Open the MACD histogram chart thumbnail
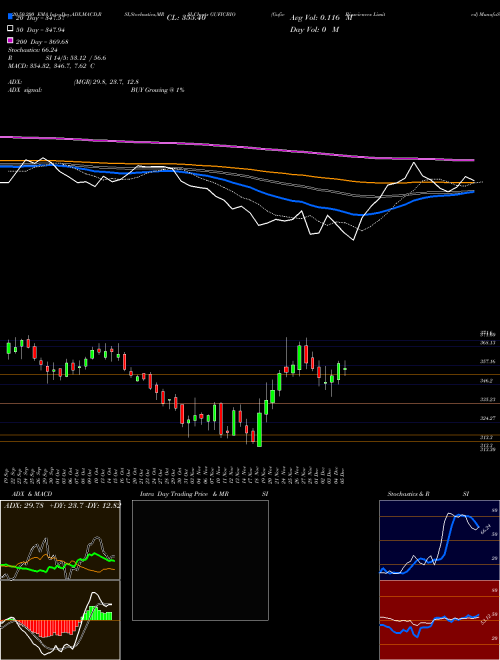 (60, 620)
